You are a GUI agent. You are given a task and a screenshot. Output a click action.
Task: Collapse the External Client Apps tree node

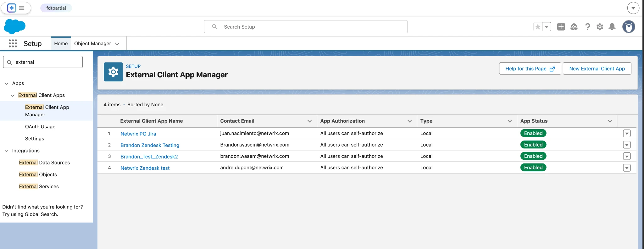tap(13, 95)
